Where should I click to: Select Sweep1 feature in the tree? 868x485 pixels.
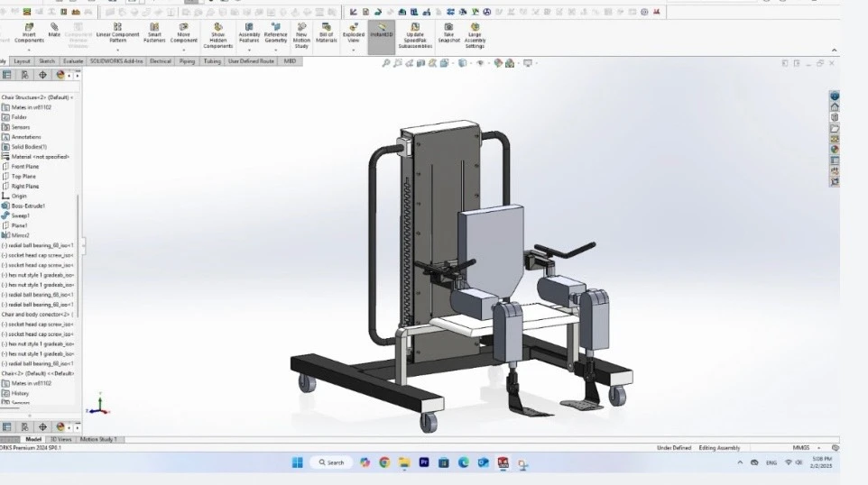point(20,215)
